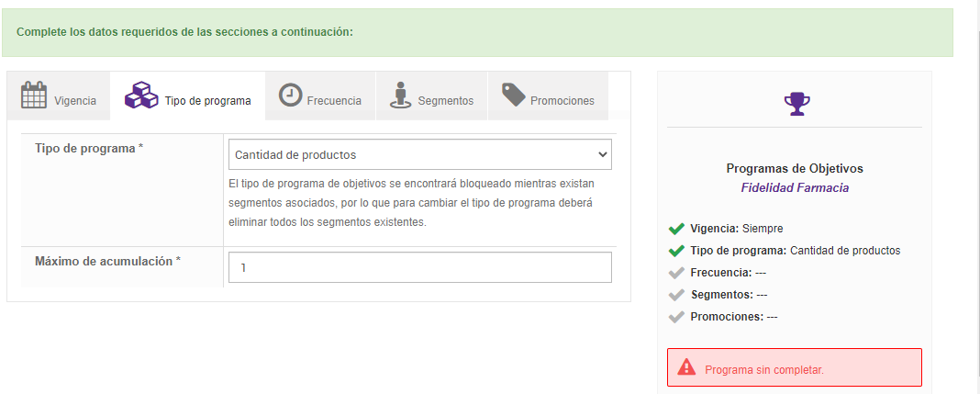Click the purple cubes program type icon
Viewport: 980px width, 394px height.
[141, 96]
